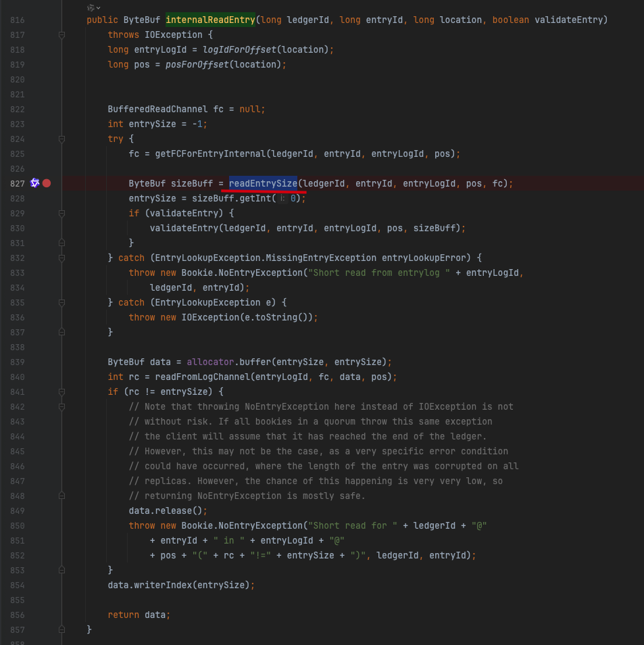644x645 pixels.
Task: Collapse the MissingEntryException catch fold at line 832
Action: pyautogui.click(x=61, y=258)
